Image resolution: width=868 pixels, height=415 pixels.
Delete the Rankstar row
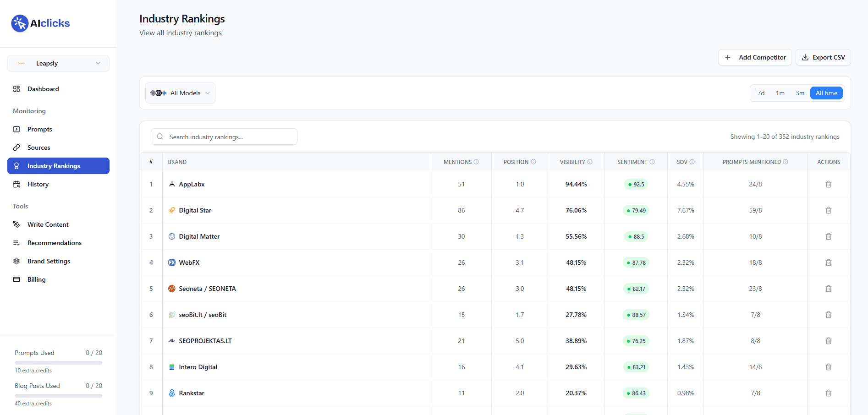pyautogui.click(x=829, y=393)
